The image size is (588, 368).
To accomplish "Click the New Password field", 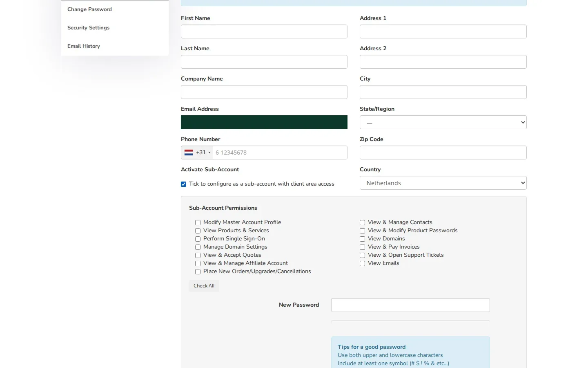I will coord(410,305).
